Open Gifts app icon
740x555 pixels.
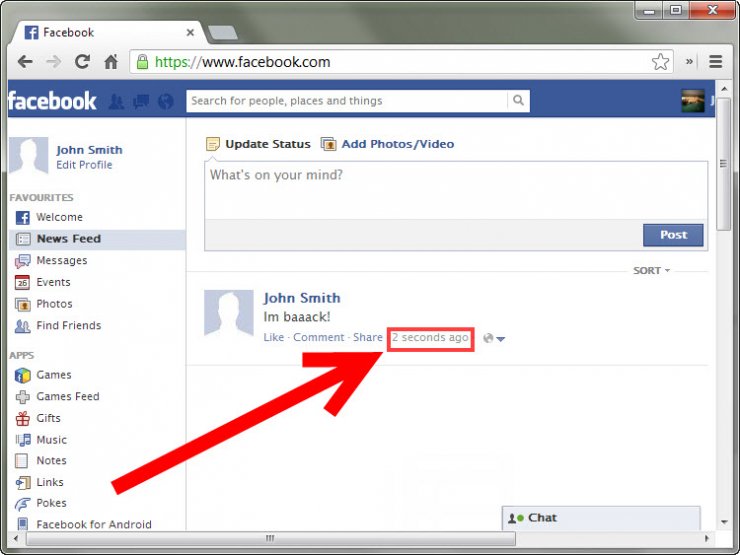click(x=22, y=419)
